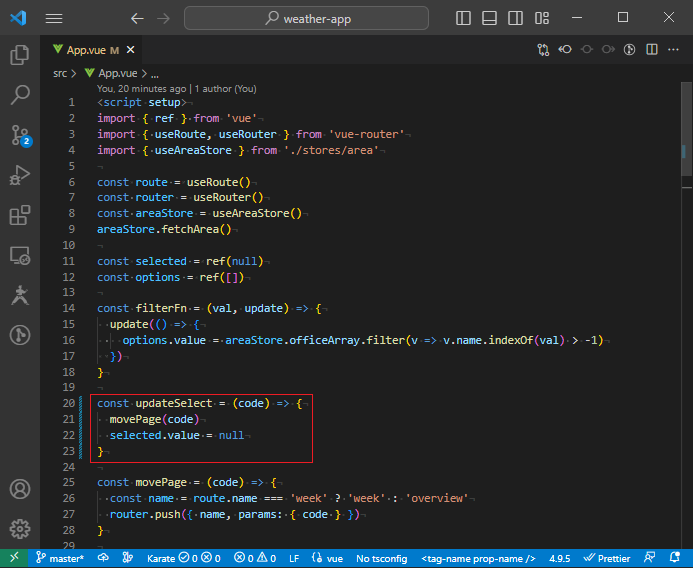The height and width of the screenshot is (568, 693).
Task: Click 'officeArray' on line 16
Action: click(x=324, y=341)
